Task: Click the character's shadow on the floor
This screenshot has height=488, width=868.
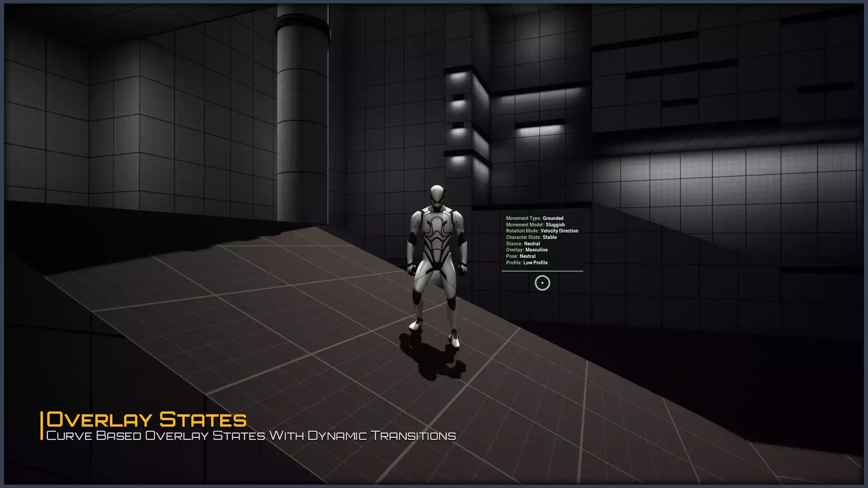Action: (x=432, y=359)
